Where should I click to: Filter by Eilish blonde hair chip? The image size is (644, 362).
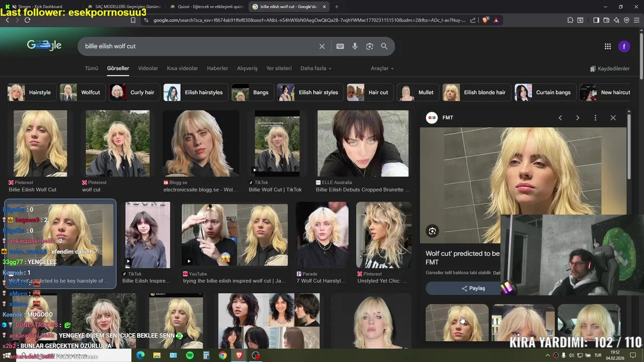(476, 93)
